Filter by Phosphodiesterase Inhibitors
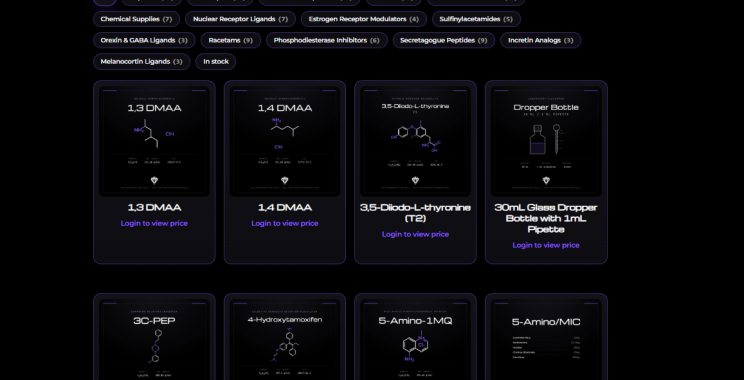This screenshot has height=380, width=744. [326, 40]
